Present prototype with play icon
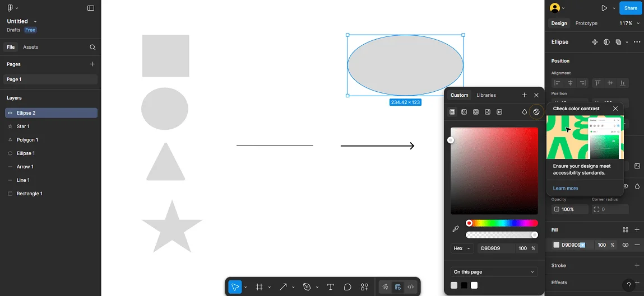The height and width of the screenshot is (296, 644). (604, 8)
